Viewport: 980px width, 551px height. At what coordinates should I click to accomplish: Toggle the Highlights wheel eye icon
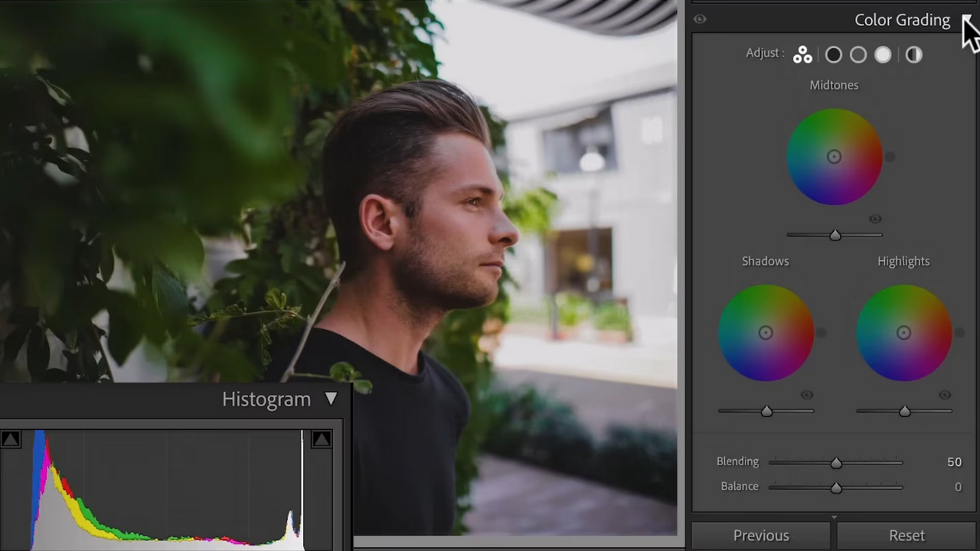click(x=945, y=395)
